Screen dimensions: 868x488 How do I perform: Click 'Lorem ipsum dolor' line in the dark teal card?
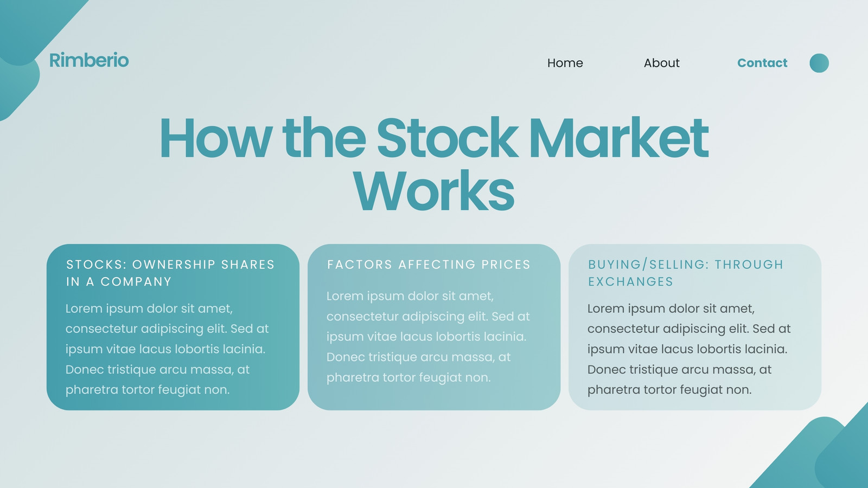[x=149, y=309]
